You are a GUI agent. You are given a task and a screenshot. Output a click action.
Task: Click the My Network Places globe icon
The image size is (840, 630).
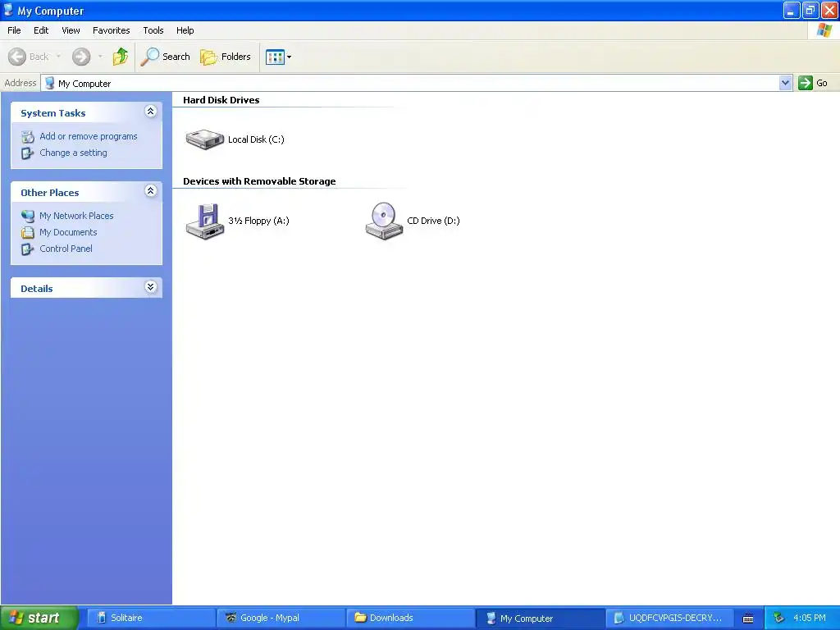(28, 216)
